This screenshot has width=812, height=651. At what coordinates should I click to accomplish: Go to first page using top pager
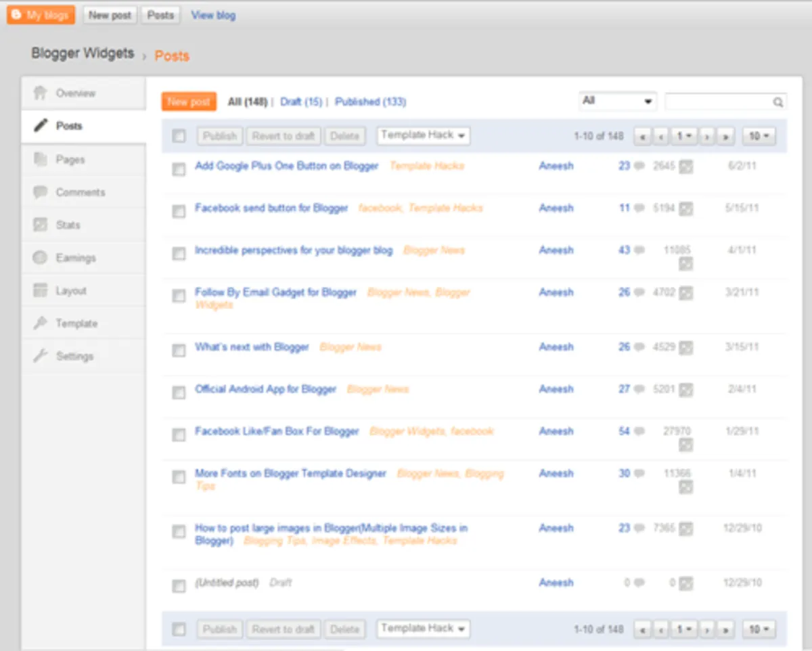tap(642, 137)
